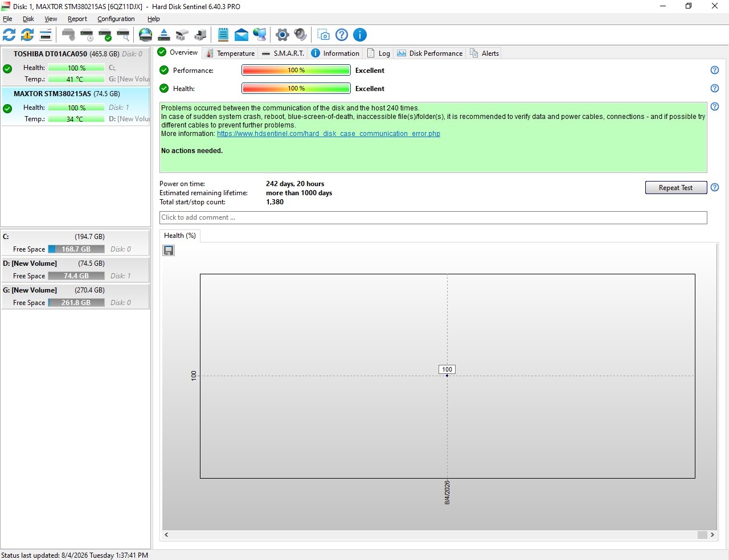Click the help icon beside the Health row
Screen dimensions: 729x560
pos(715,88)
